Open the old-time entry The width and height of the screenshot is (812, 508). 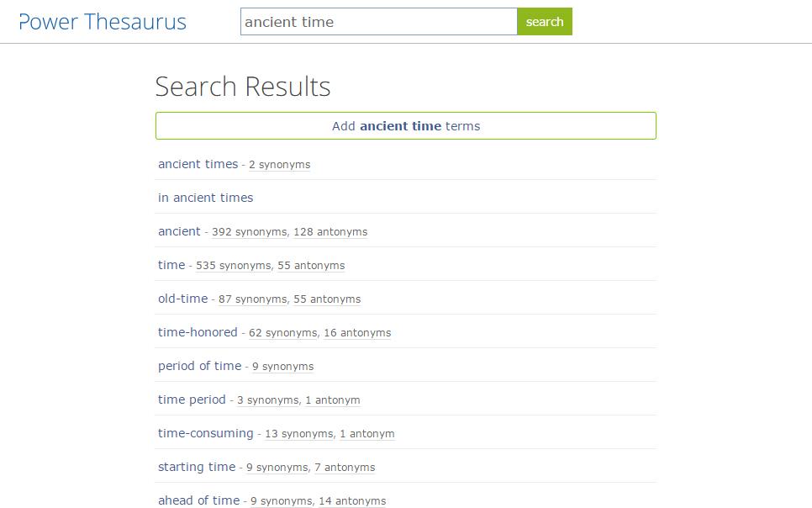pyautogui.click(x=182, y=298)
